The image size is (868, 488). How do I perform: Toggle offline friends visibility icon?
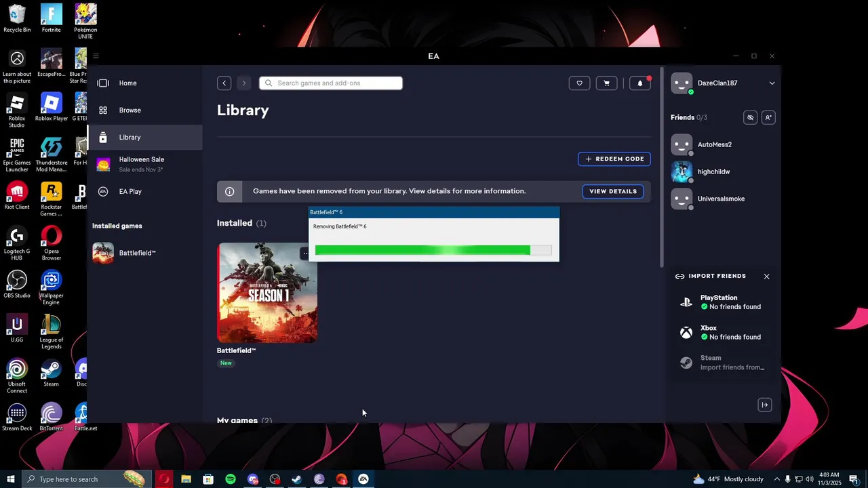pyautogui.click(x=750, y=117)
